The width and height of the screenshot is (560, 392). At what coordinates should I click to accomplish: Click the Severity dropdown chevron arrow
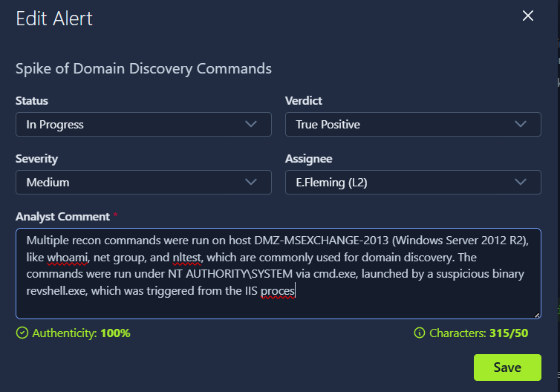(251, 182)
